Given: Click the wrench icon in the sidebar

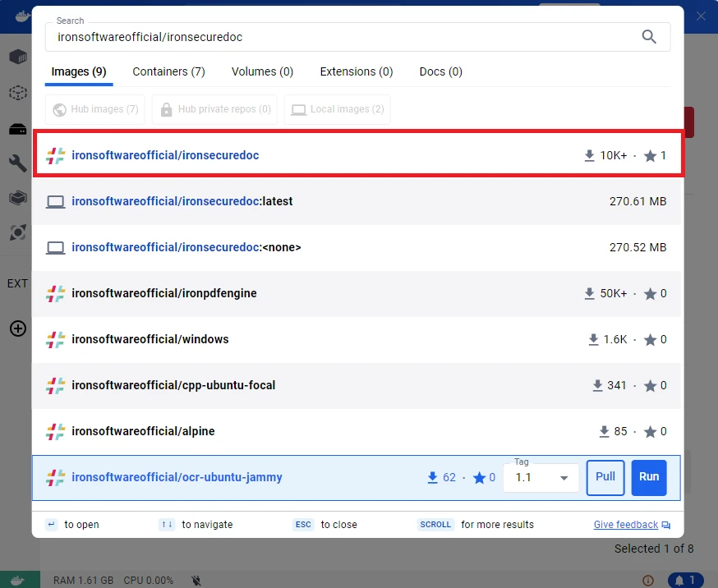Looking at the screenshot, I should click(x=17, y=163).
